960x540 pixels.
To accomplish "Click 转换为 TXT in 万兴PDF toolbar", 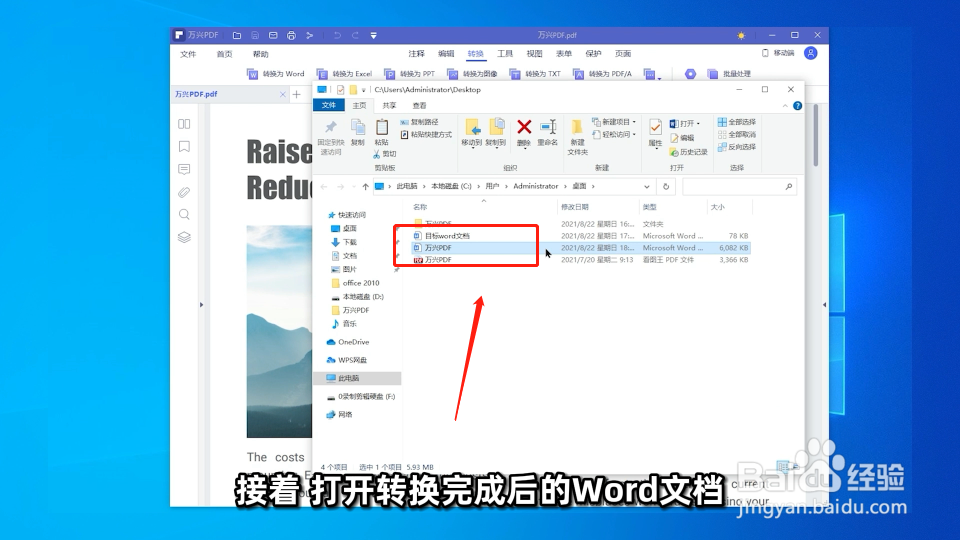I will click(x=535, y=74).
